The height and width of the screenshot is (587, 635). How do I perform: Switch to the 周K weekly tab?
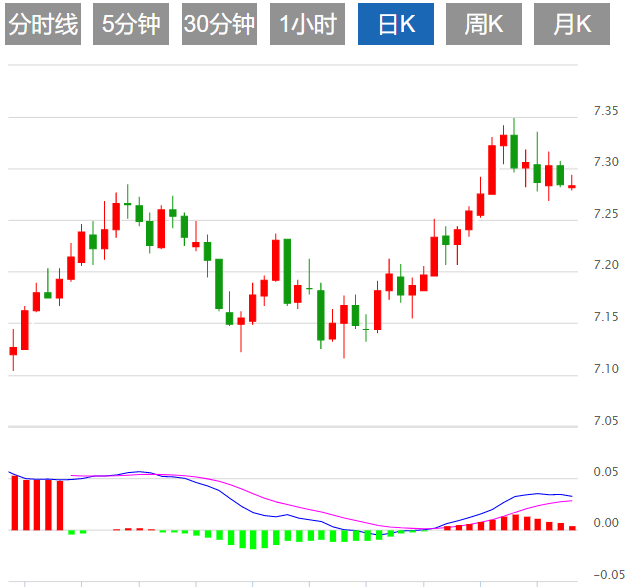pos(484,24)
